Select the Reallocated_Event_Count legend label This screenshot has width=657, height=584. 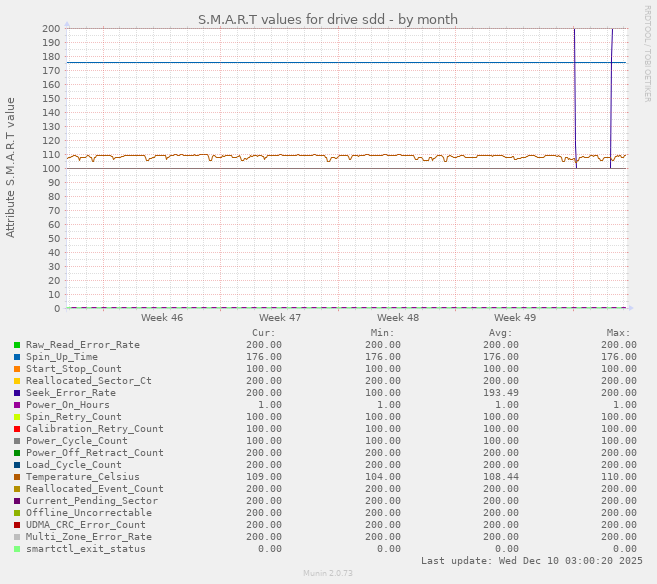tap(95, 488)
